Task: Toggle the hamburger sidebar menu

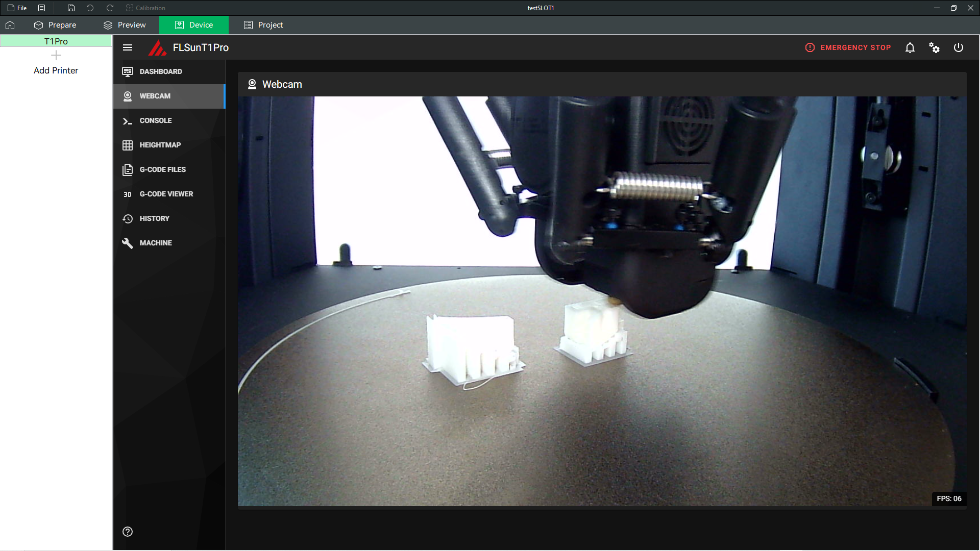Action: (x=128, y=47)
